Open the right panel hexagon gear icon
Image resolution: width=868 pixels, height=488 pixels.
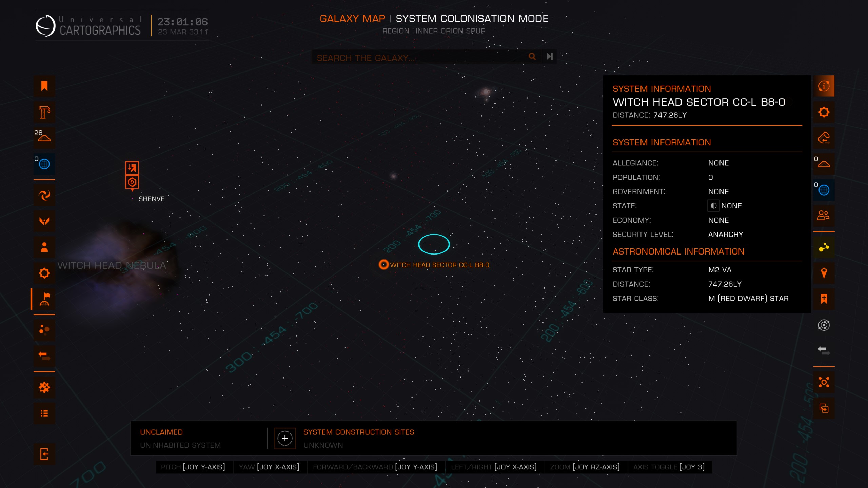824,112
